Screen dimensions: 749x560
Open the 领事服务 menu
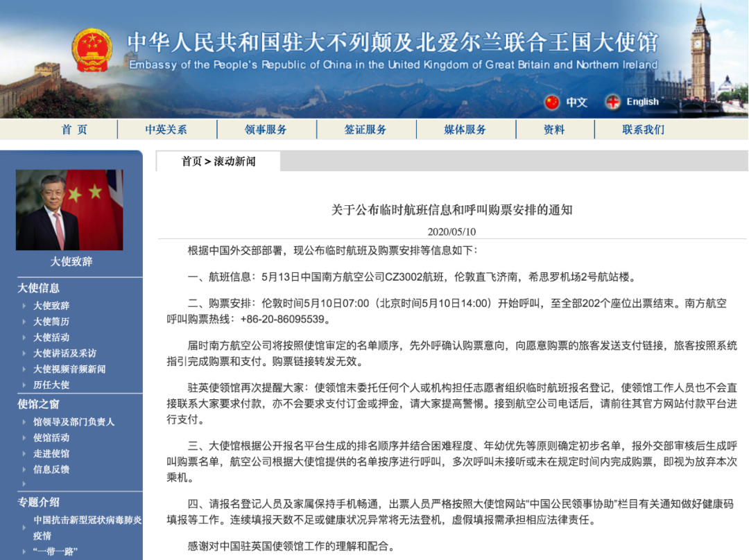[266, 130]
